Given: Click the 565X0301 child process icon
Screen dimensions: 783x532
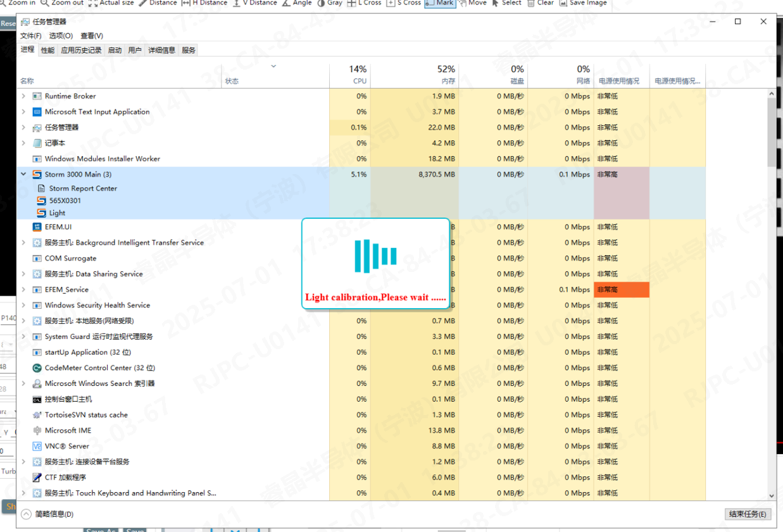Looking at the screenshot, I should click(x=41, y=201).
